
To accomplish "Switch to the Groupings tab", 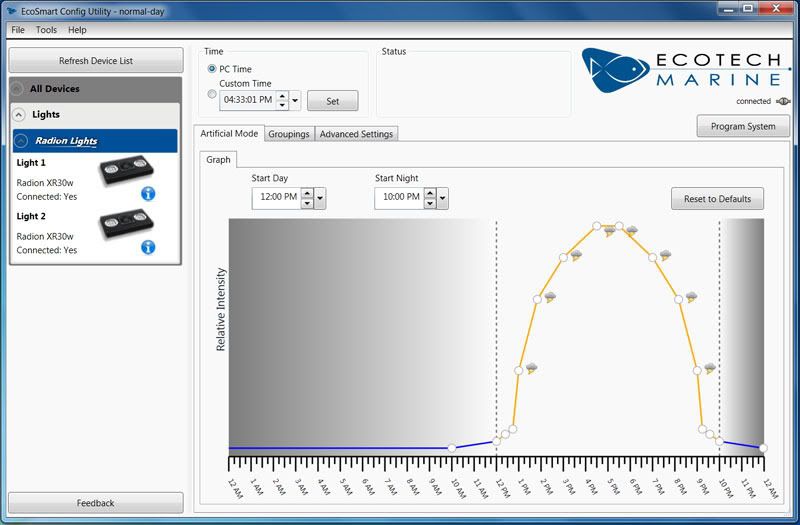I will [288, 134].
